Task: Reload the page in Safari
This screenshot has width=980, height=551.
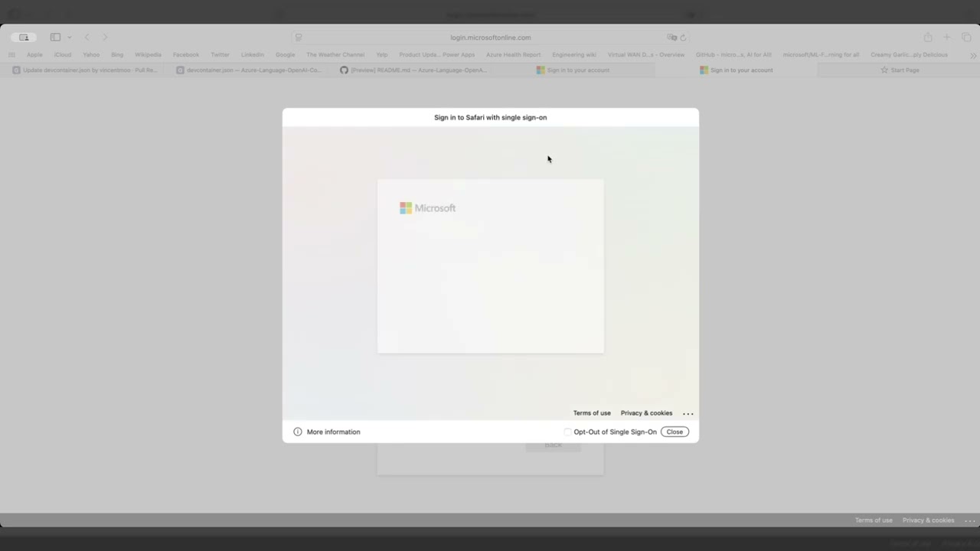Action: point(683,37)
